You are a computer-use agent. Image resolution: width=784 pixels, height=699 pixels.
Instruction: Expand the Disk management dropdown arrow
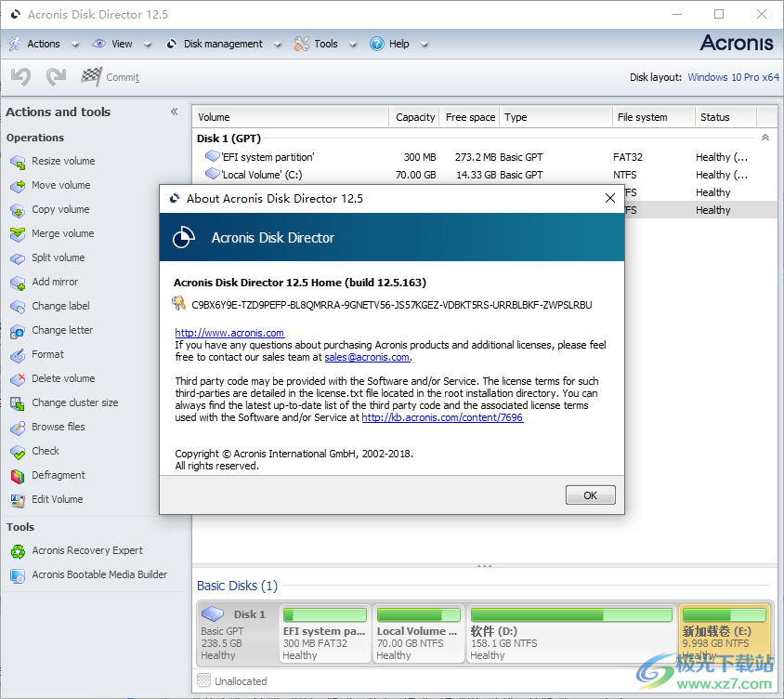(278, 45)
